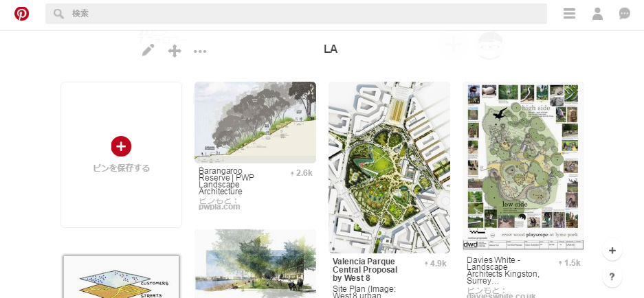Open the Barangaroo Reserve section drawing pin
Image resolution: width=644 pixels, height=298 pixels.
(255, 122)
